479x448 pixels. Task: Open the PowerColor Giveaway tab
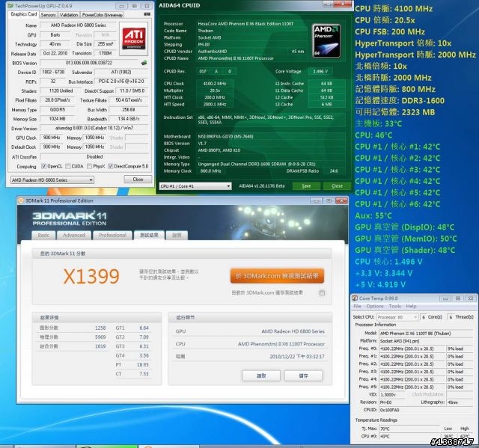(103, 15)
